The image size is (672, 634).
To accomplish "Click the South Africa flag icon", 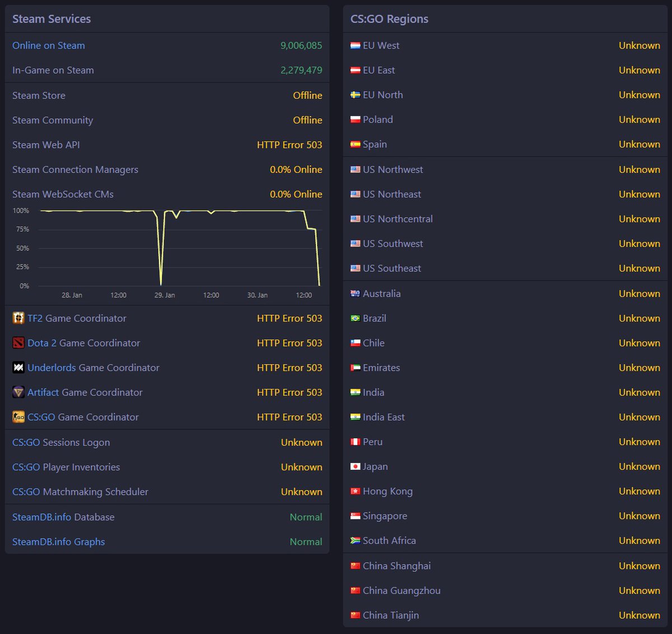I will pyautogui.click(x=355, y=541).
